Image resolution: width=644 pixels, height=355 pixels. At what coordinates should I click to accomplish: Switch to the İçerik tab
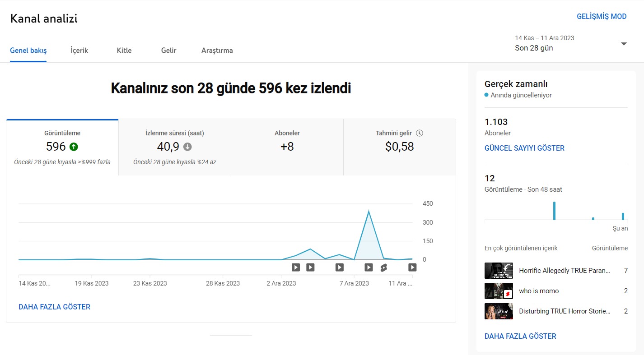[79, 51]
